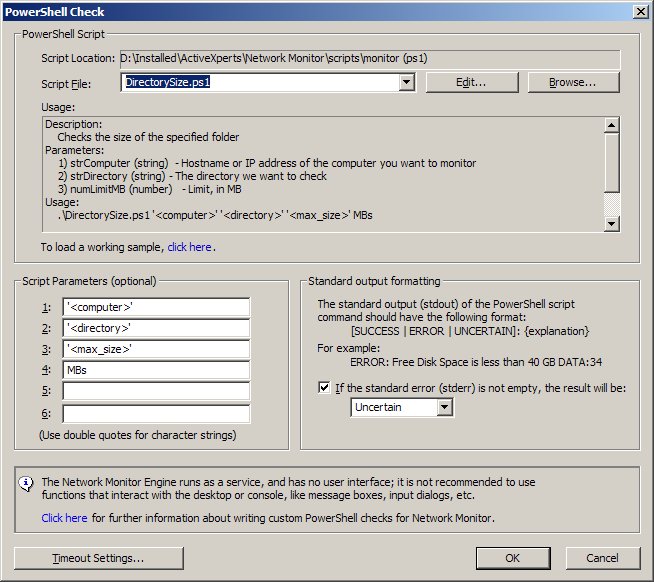Click the Browse... button
This screenshot has width=654, height=582.
pyautogui.click(x=574, y=83)
